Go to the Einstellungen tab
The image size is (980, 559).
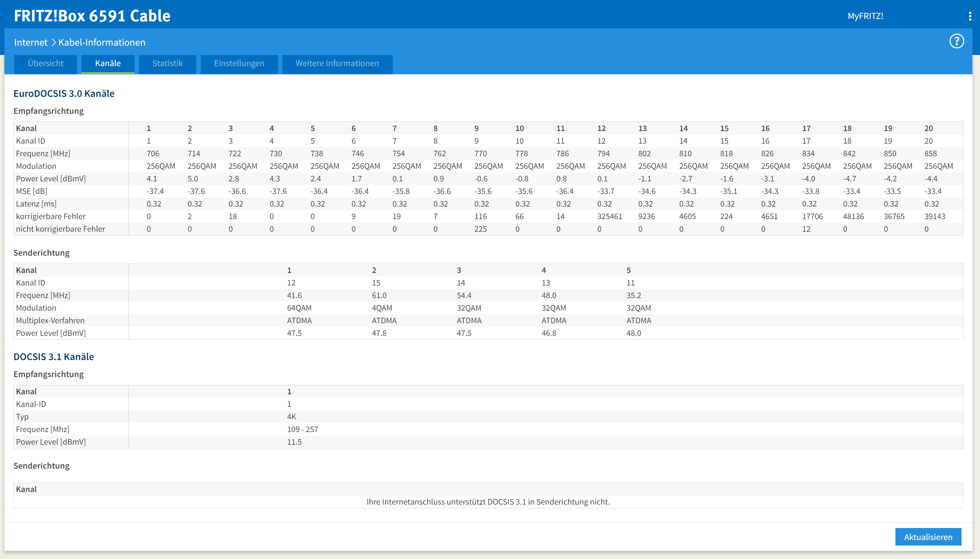tap(239, 63)
